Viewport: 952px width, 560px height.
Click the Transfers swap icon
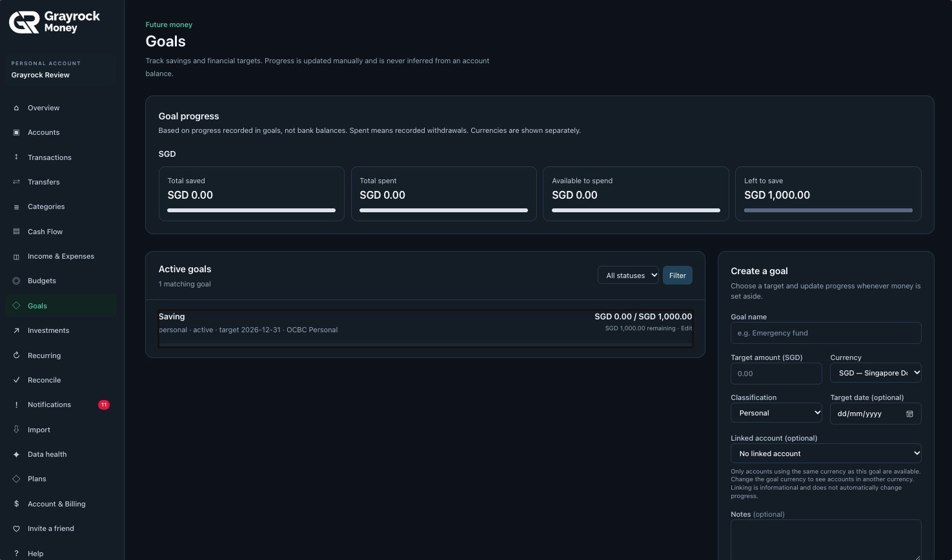[16, 182]
